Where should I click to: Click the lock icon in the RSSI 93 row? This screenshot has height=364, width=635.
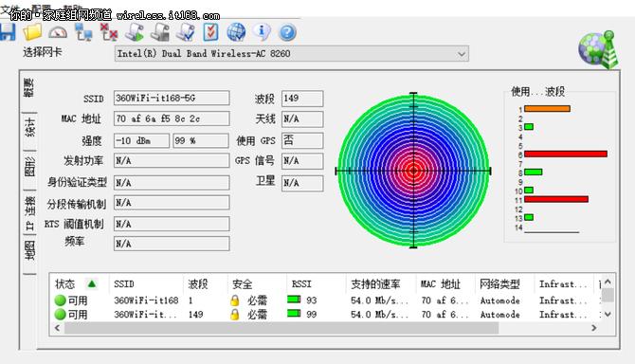point(234,300)
